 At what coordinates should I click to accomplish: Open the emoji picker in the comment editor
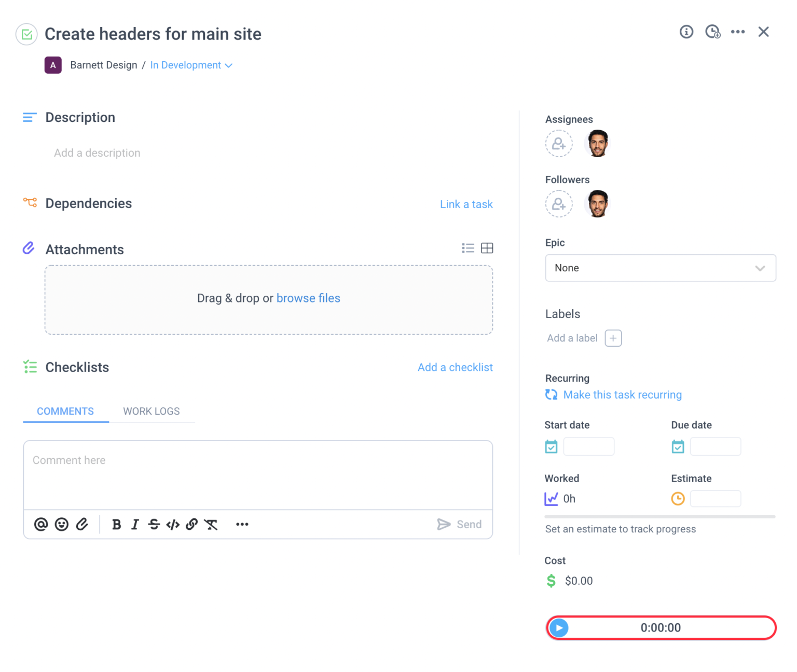(62, 525)
